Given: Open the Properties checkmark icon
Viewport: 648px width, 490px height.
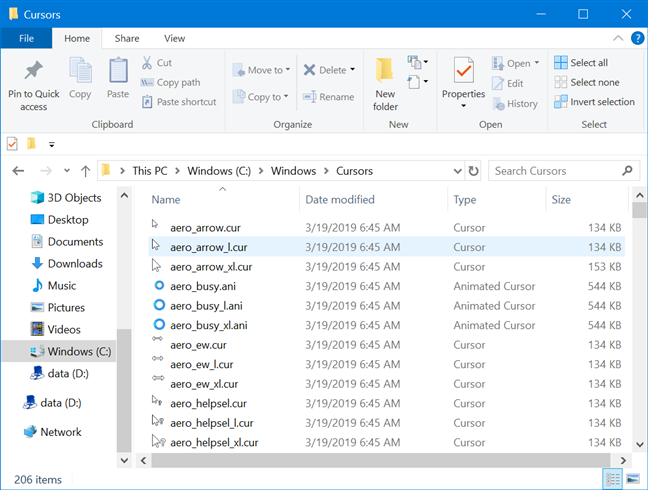Looking at the screenshot, I should [x=463, y=71].
